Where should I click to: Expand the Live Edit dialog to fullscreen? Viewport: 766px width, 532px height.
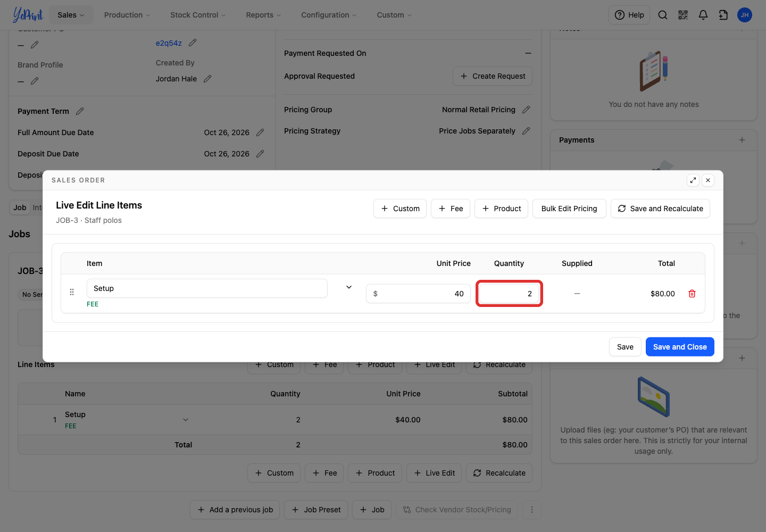[693, 180]
